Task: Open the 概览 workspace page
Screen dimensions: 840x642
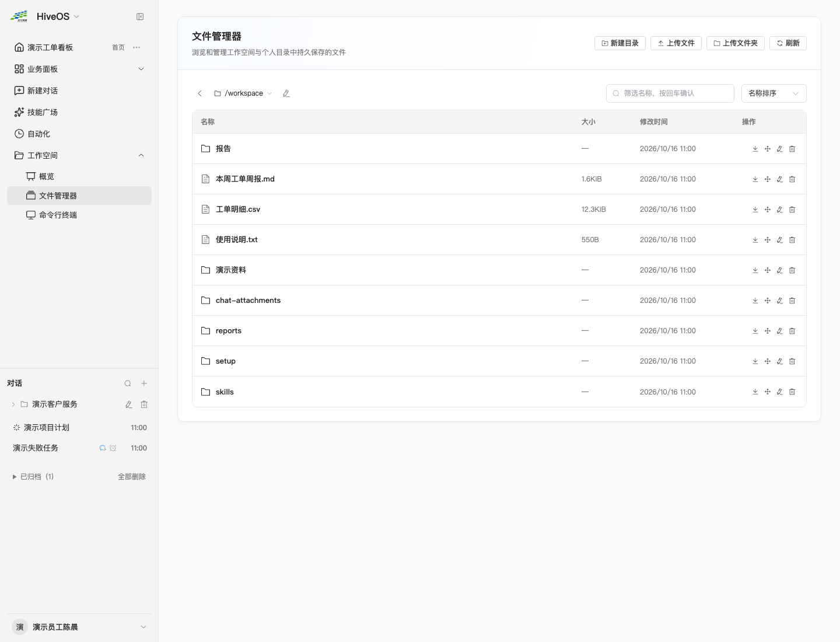Action: [x=79, y=176]
